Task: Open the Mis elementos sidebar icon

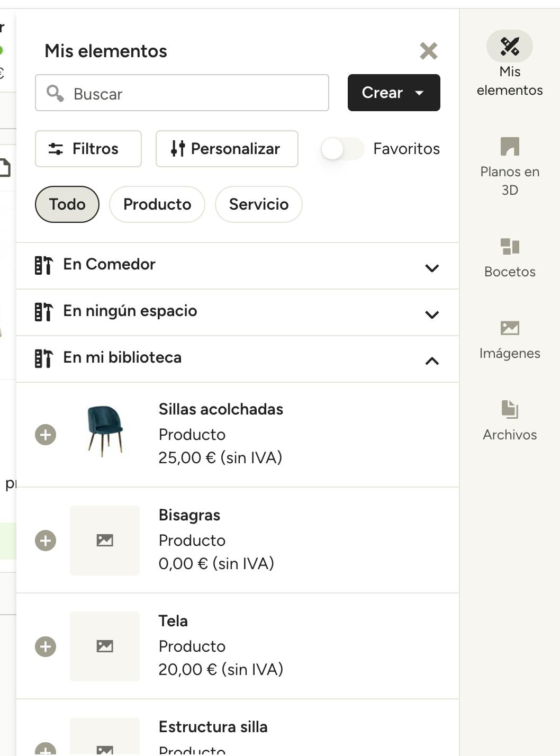Action: coord(509,47)
